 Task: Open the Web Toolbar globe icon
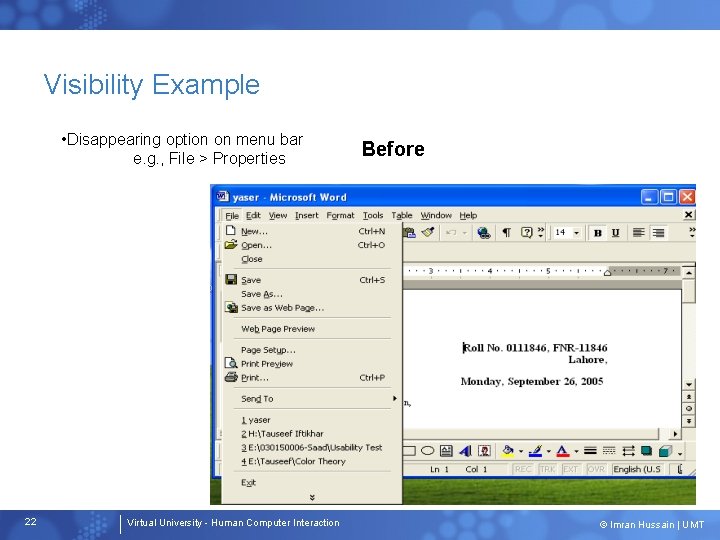(483, 233)
